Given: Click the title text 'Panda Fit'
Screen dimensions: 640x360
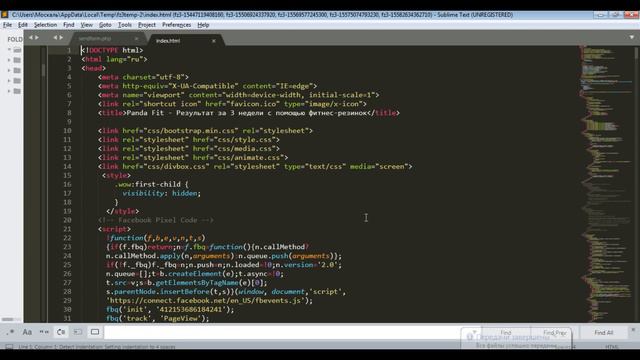Looking at the screenshot, I should (x=145, y=113).
